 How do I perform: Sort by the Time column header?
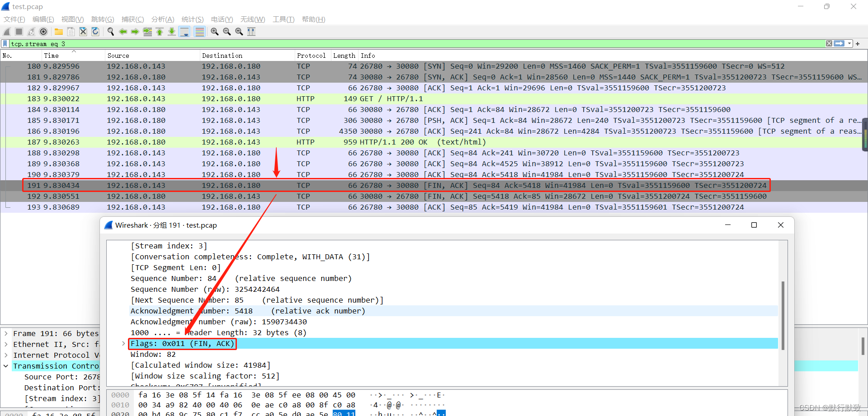(x=73, y=56)
